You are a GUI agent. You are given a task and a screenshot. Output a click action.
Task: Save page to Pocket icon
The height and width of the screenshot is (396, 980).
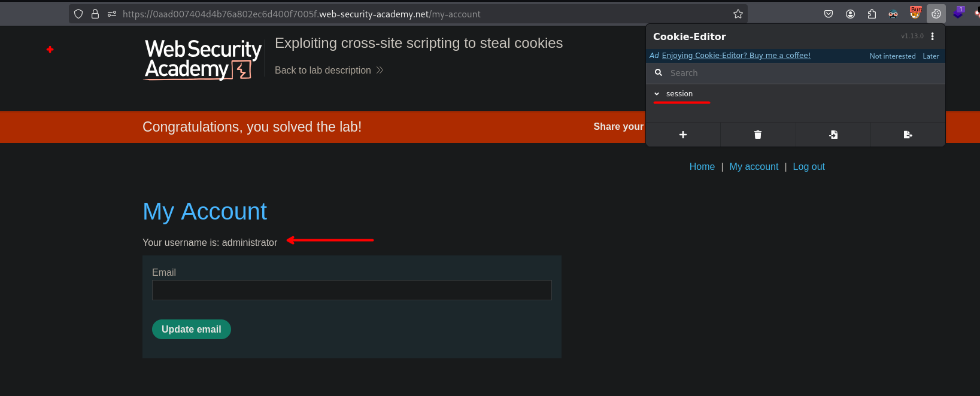[829, 14]
